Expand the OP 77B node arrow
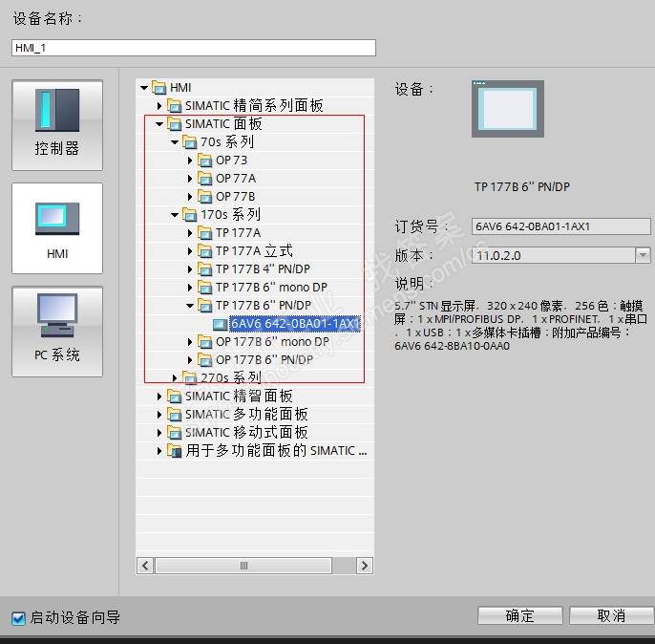The height and width of the screenshot is (644, 655). pyautogui.click(x=190, y=197)
